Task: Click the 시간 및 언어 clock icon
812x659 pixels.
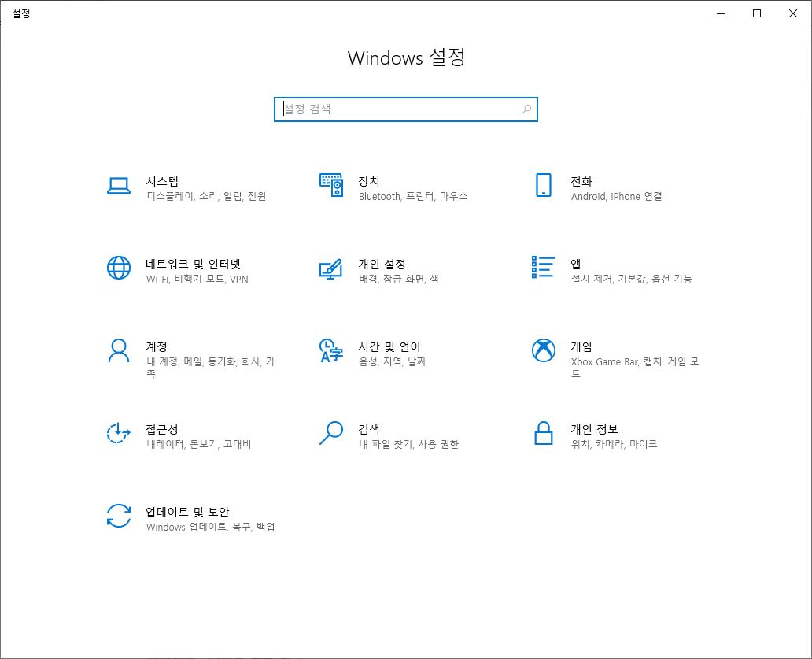Action: (331, 350)
